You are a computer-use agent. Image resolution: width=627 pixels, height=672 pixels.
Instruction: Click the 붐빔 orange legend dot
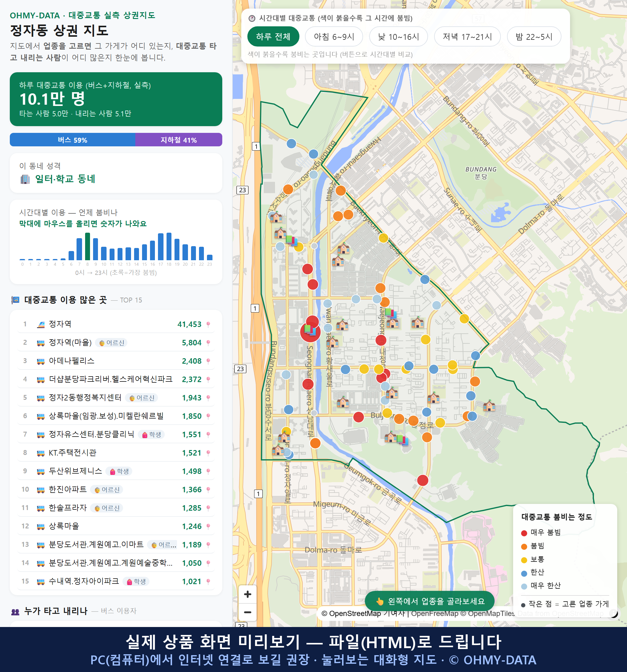(x=524, y=546)
